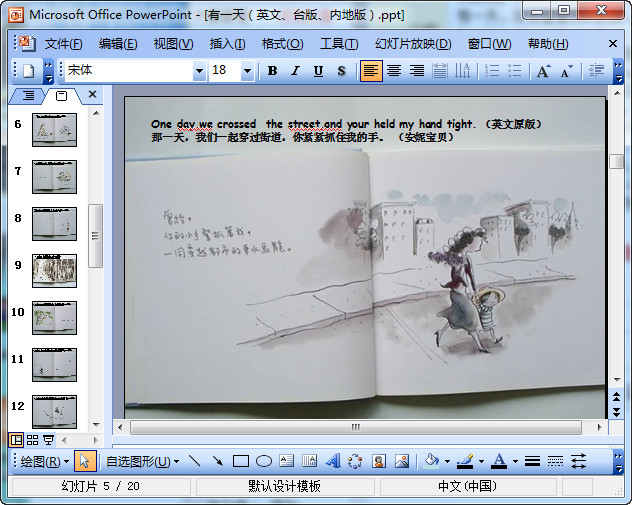The width and height of the screenshot is (632, 505).
Task: Toggle text Shadow formatting
Action: coord(341,71)
